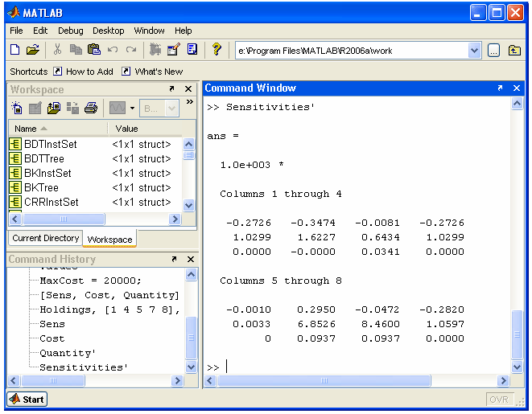Open the Desktop menu
532x414 pixels.
(108, 31)
